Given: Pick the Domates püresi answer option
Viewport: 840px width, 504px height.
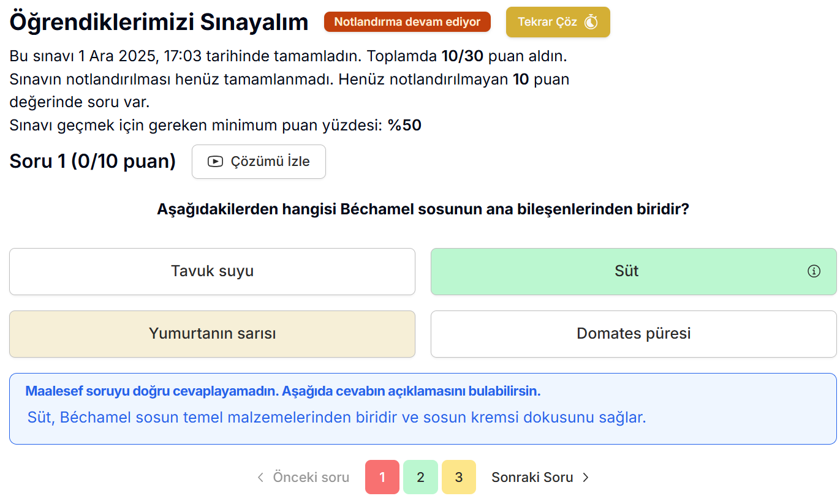Looking at the screenshot, I should pos(634,334).
